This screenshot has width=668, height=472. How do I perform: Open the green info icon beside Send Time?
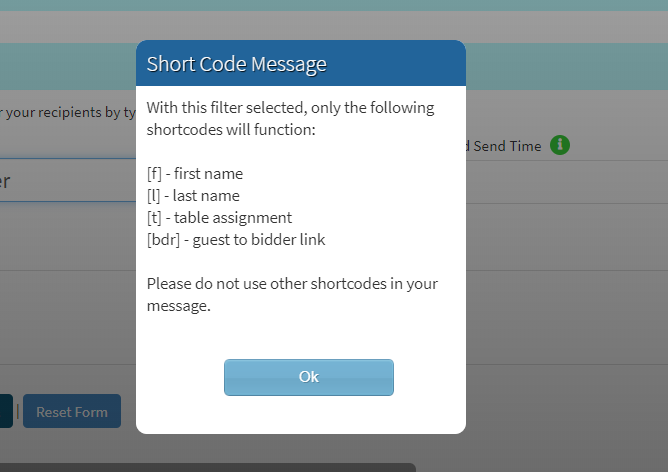coord(560,145)
